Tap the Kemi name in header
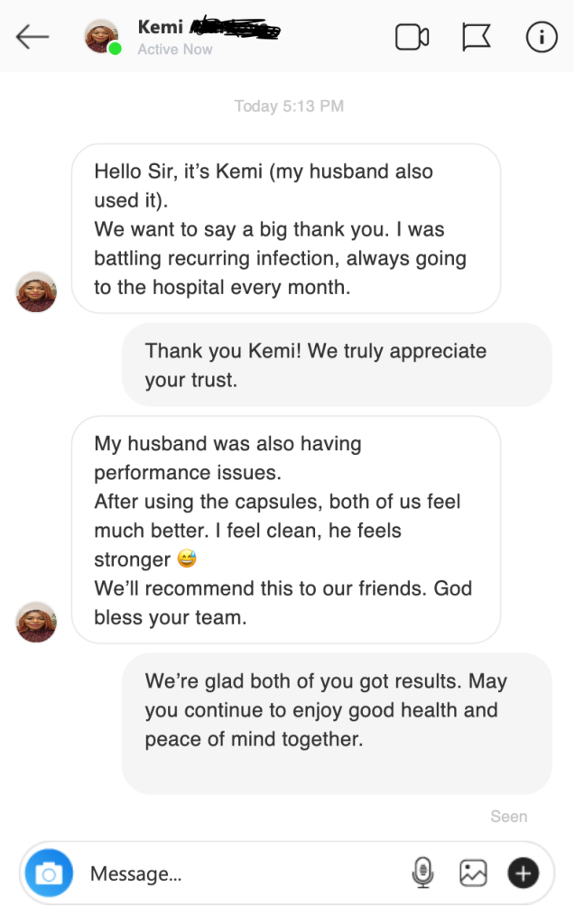575x924 pixels. point(160,27)
